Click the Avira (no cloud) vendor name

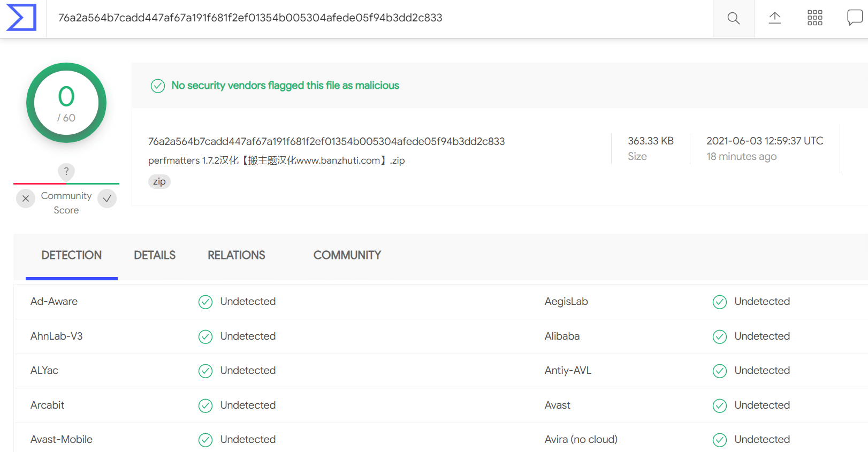[x=581, y=439]
